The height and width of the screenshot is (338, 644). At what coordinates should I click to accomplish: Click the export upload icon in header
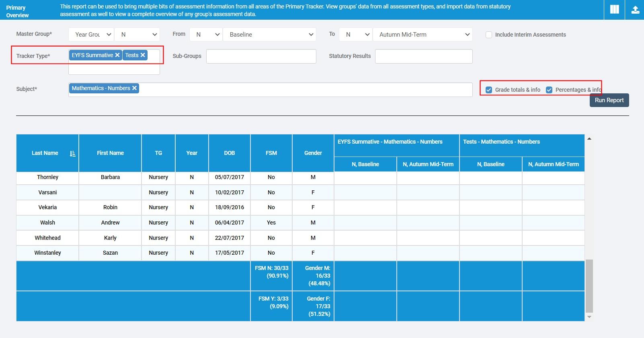point(635,10)
